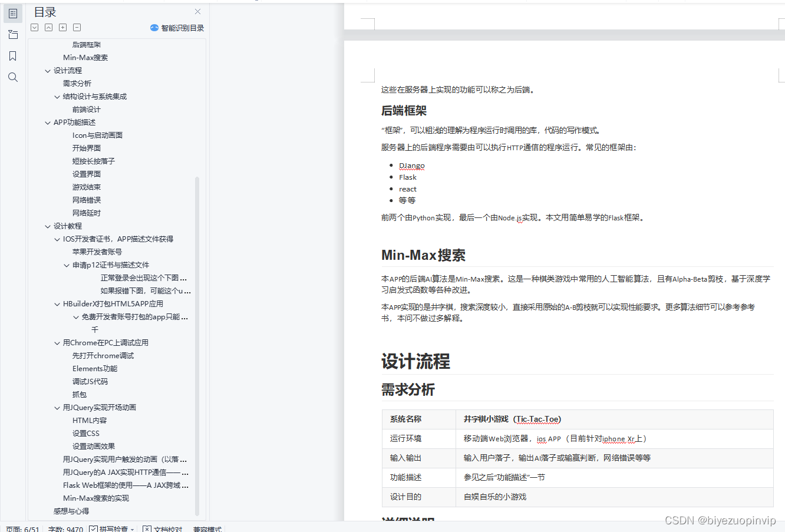
Task: Open the 目录 (catalog) panel icon
Action: 12,13
